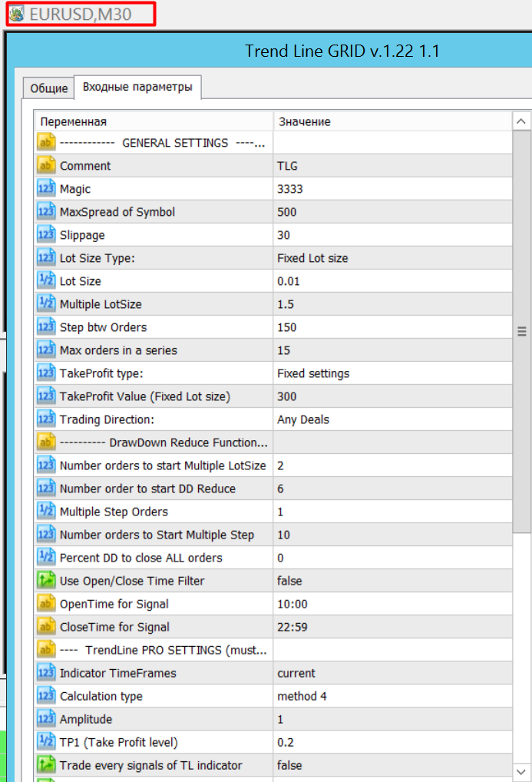Viewport: 532px width, 782px height.
Task: Edit the Comment value TLG
Action: [x=392, y=166]
